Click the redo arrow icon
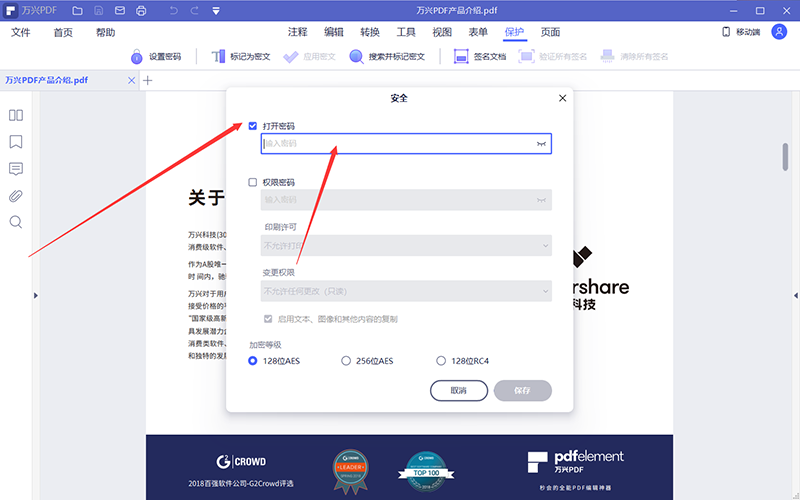This screenshot has width=800, height=500. point(194,11)
